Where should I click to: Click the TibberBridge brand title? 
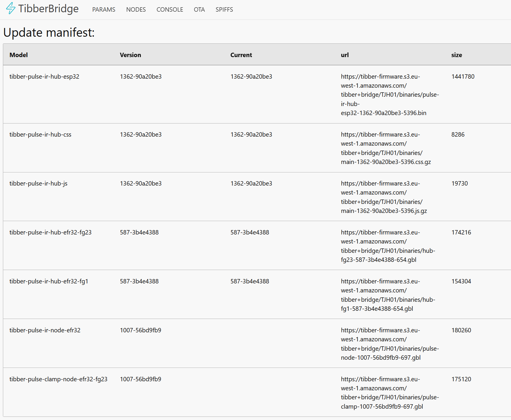(48, 9)
